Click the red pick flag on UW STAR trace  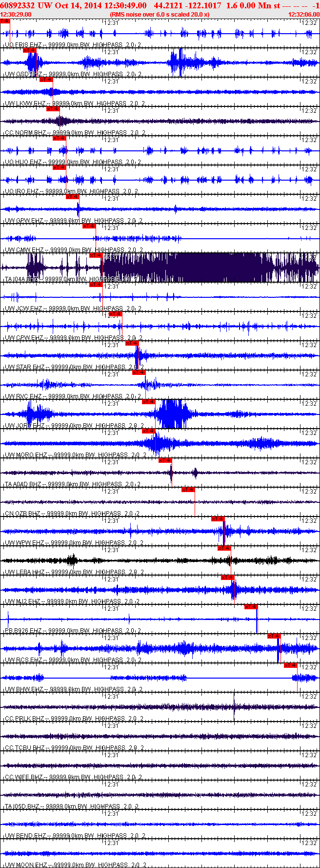[x=132, y=343]
